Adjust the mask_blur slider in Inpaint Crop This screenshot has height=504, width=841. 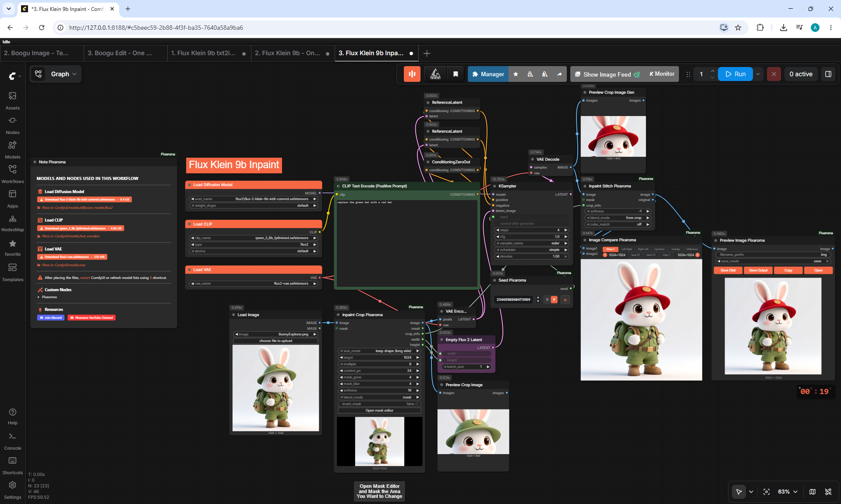379,384
